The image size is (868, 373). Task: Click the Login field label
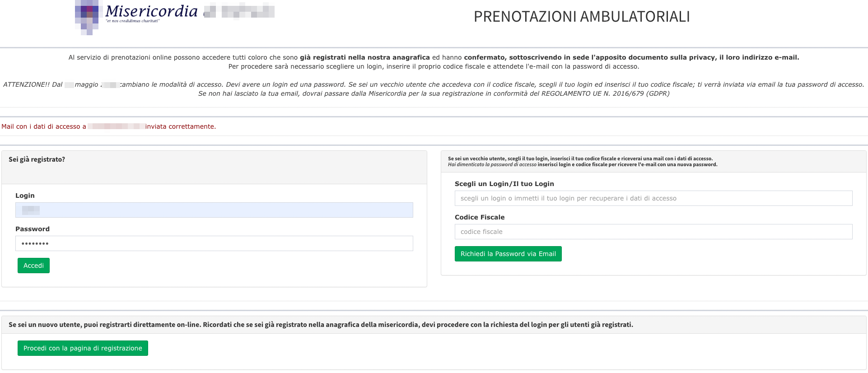pos(25,196)
